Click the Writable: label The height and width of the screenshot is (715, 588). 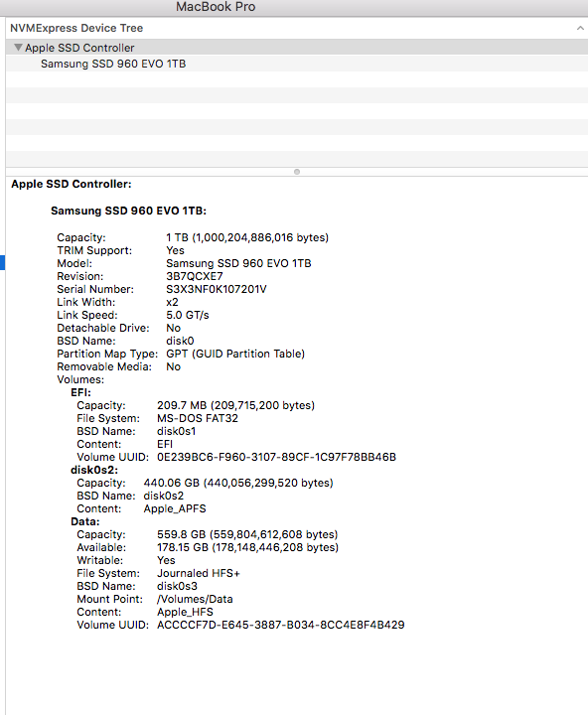[100, 560]
